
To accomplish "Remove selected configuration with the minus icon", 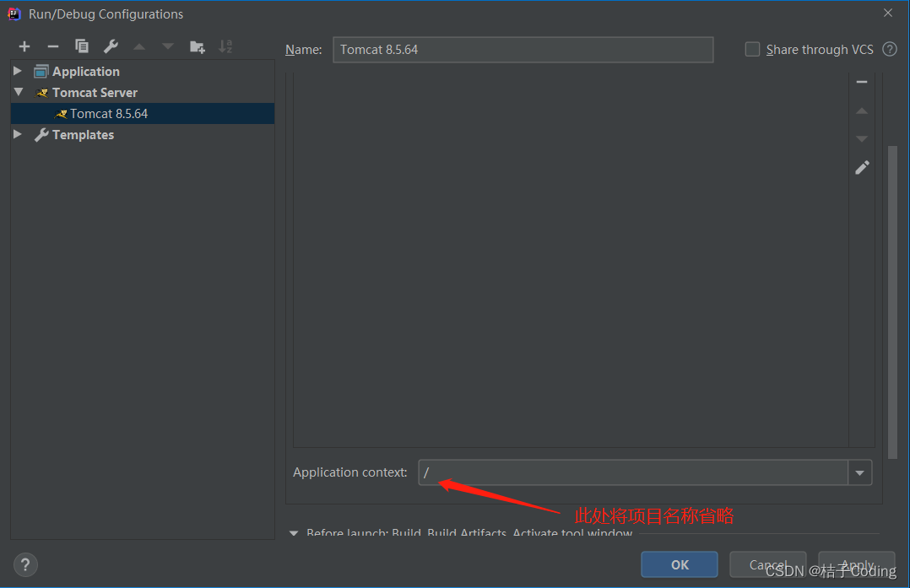I will click(53, 46).
